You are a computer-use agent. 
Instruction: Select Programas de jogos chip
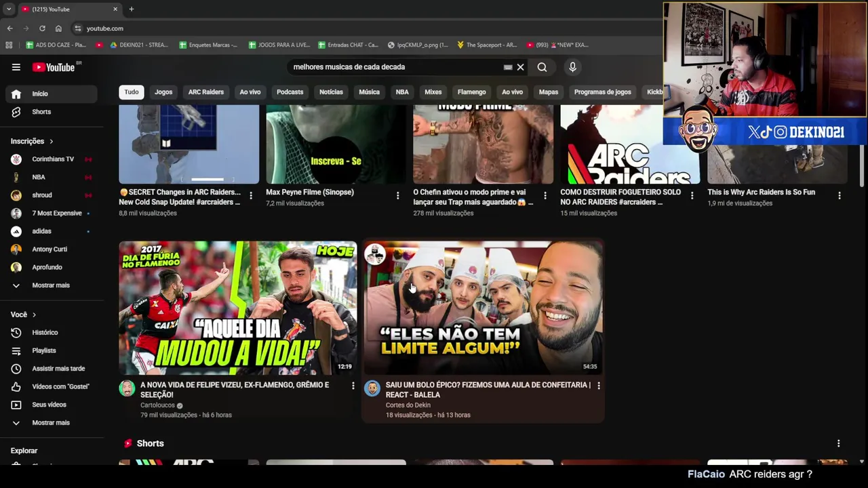[602, 92]
